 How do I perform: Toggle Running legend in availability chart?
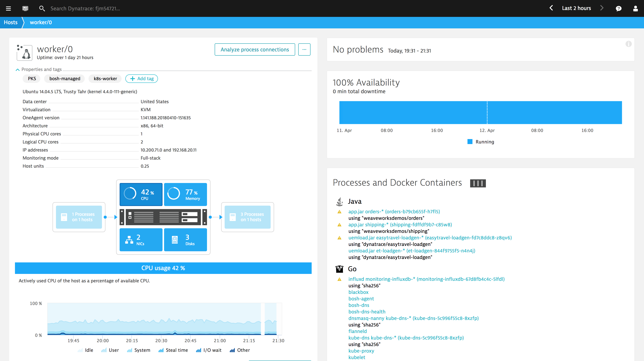coord(481,142)
